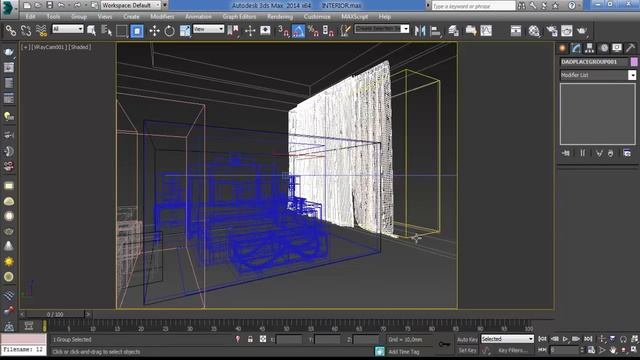
Task: Activate the Select and Rotate tool
Action: 169,31
